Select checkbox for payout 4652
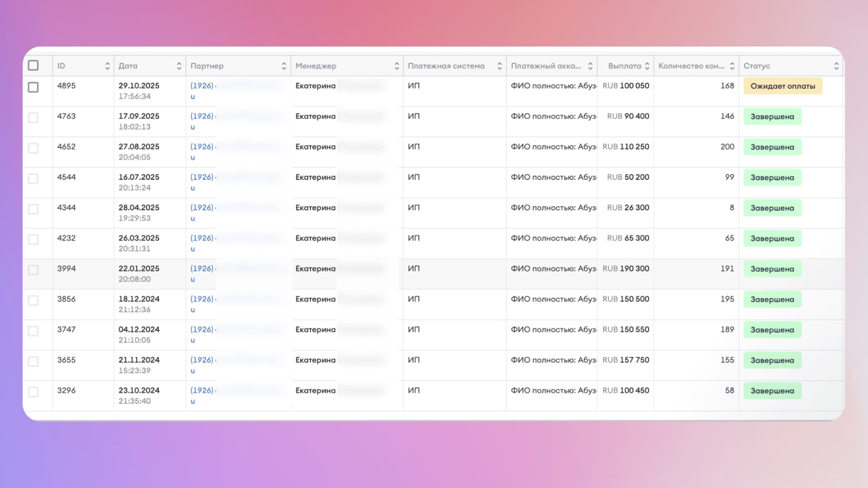 point(33,148)
